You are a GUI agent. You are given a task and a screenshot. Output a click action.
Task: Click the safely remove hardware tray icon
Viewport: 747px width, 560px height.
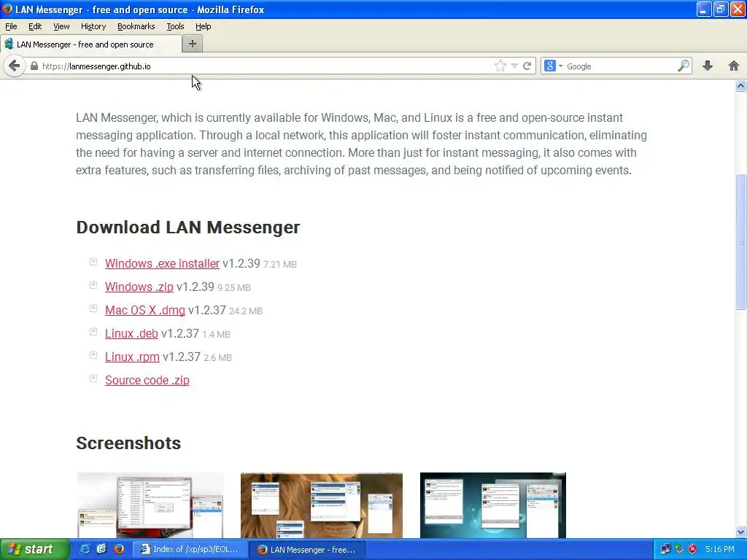pos(679,550)
